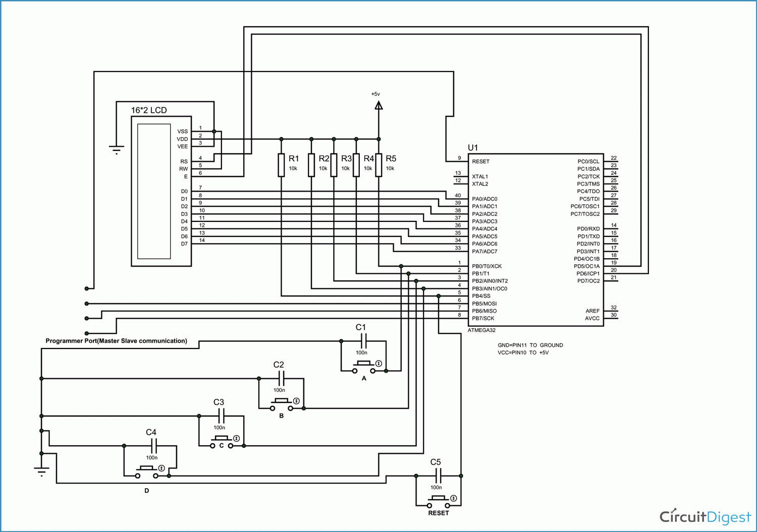This screenshot has height=532, width=757.
Task: Select the "ATMEGA32" part name text
Action: click(481, 331)
